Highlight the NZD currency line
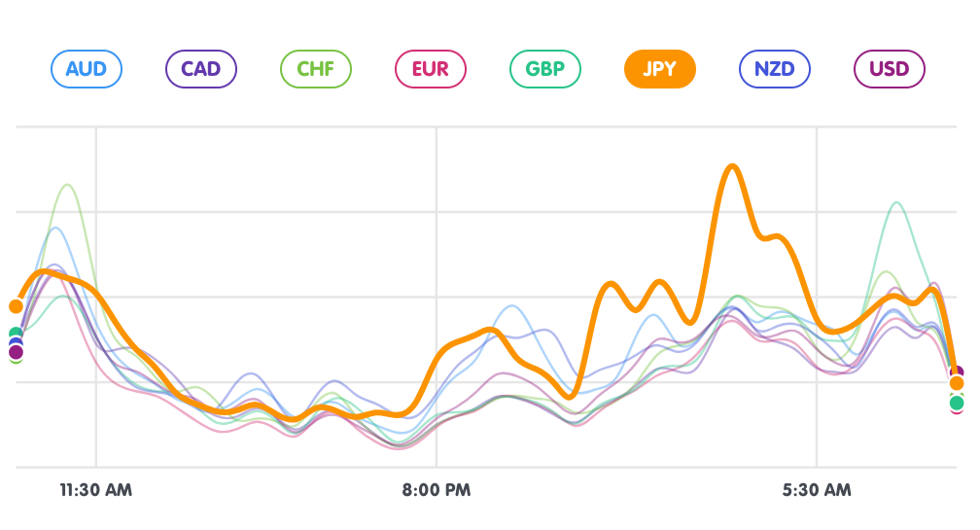 tap(775, 69)
